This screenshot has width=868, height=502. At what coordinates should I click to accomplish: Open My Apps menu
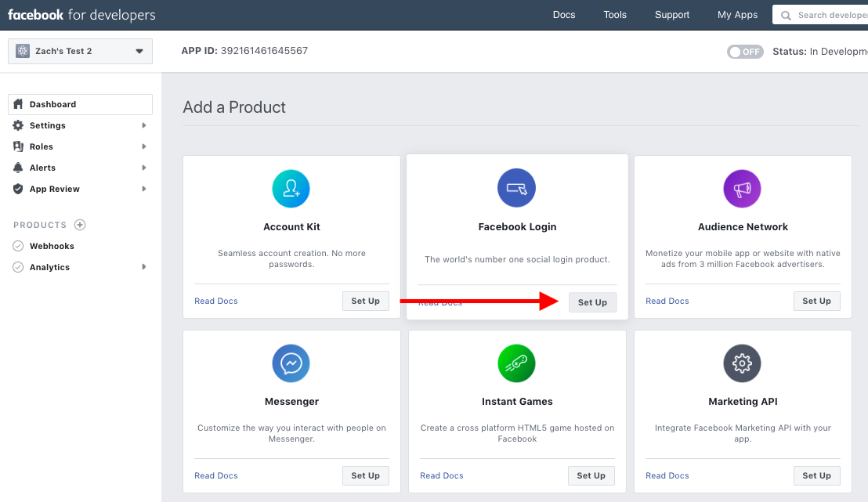point(737,15)
